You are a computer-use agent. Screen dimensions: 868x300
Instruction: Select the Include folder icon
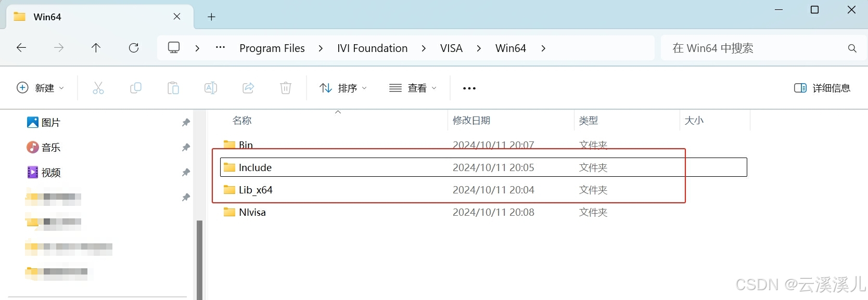(x=229, y=167)
